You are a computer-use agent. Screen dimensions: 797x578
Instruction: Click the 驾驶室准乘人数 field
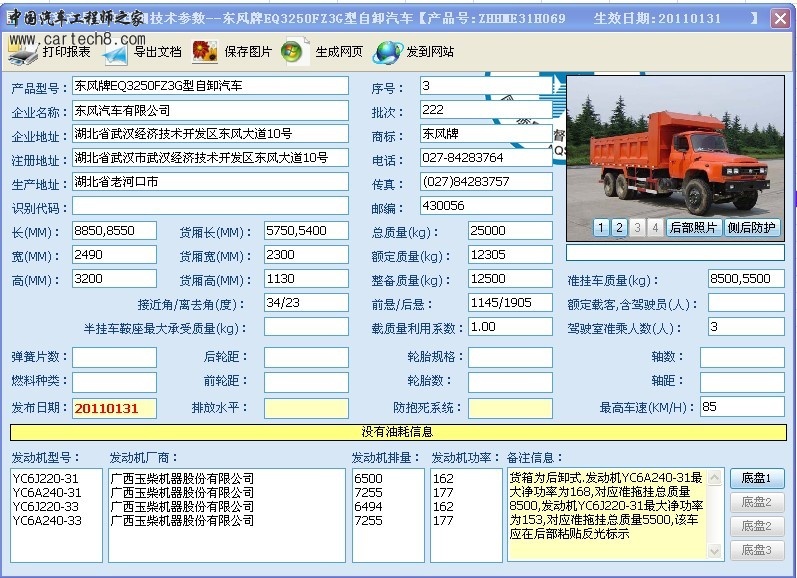coord(746,327)
